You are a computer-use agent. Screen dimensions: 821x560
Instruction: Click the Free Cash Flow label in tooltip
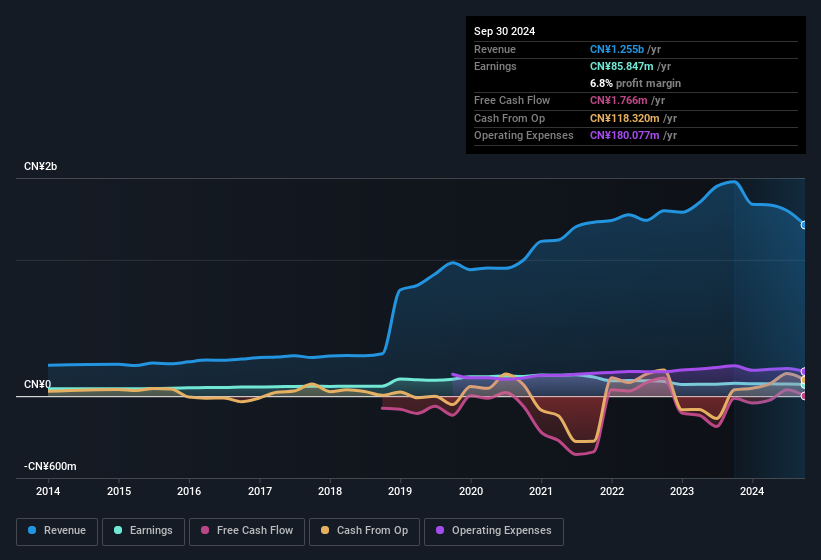tap(512, 100)
